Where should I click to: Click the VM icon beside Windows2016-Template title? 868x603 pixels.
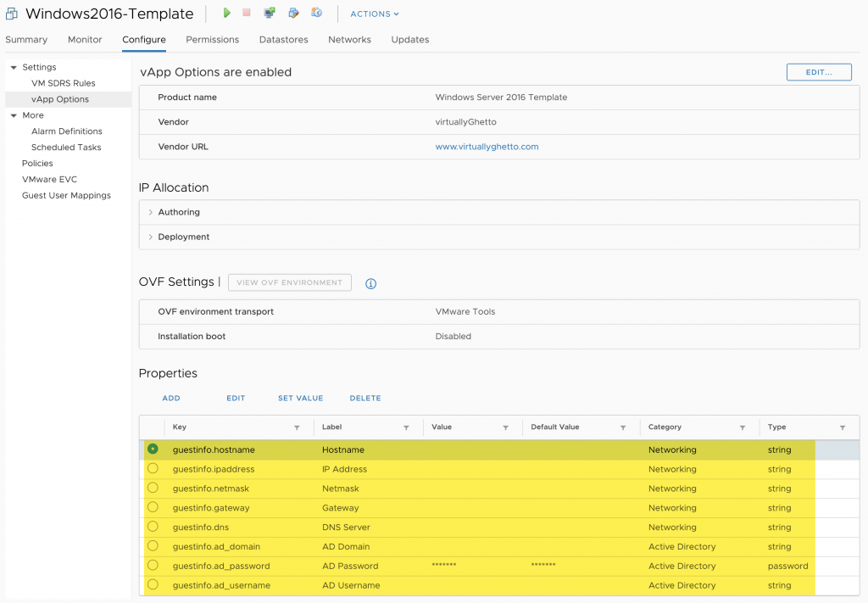(11, 14)
